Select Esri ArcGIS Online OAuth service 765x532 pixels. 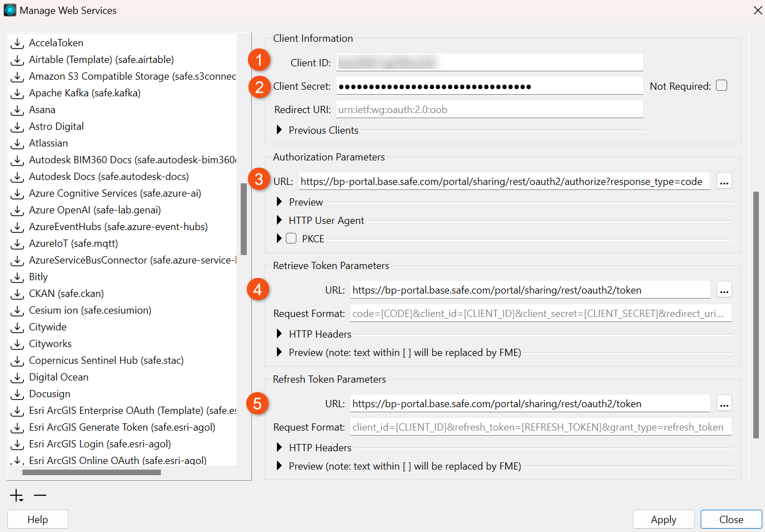pos(118,460)
